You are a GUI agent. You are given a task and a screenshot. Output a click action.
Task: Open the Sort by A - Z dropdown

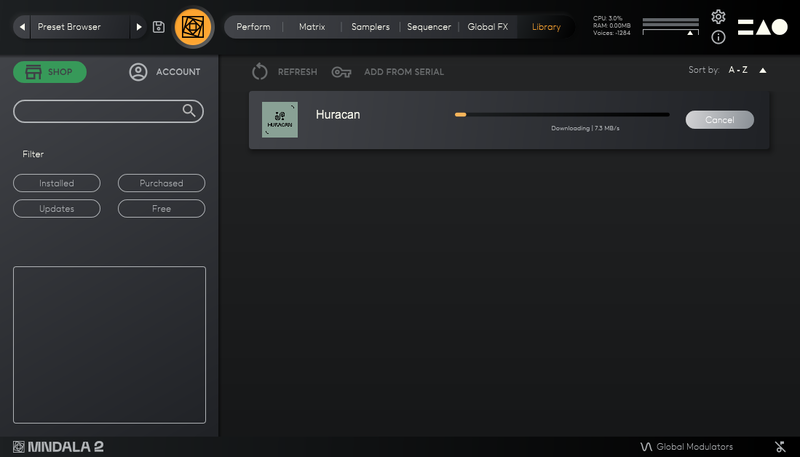click(738, 70)
